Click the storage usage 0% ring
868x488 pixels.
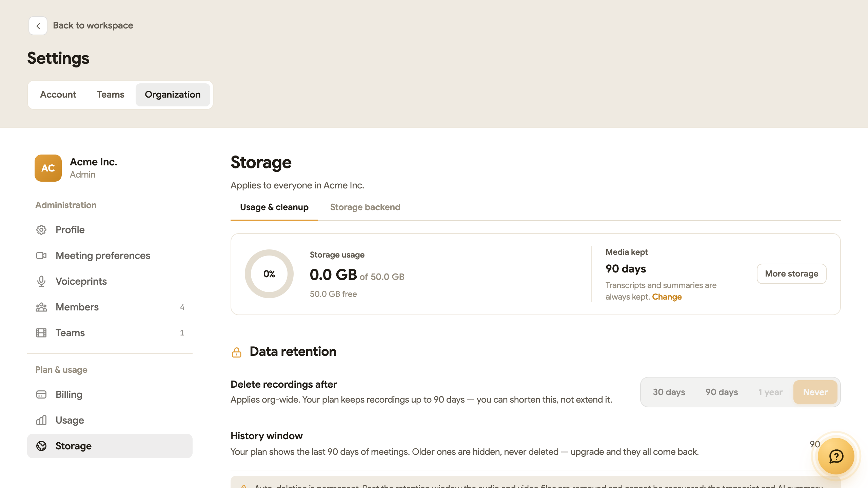[269, 274]
